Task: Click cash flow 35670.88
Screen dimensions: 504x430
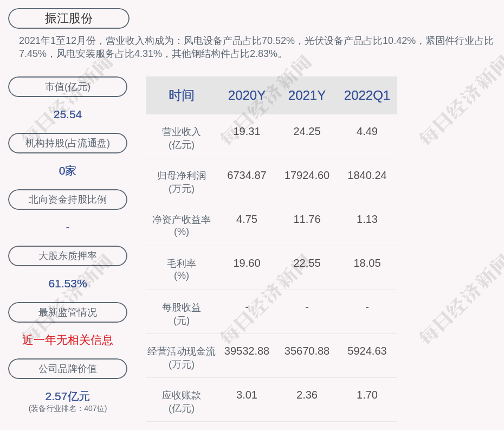Action: point(307,351)
